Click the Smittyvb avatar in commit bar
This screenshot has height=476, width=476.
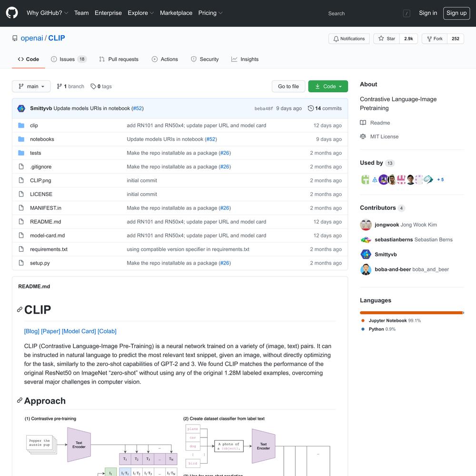tap(21, 109)
